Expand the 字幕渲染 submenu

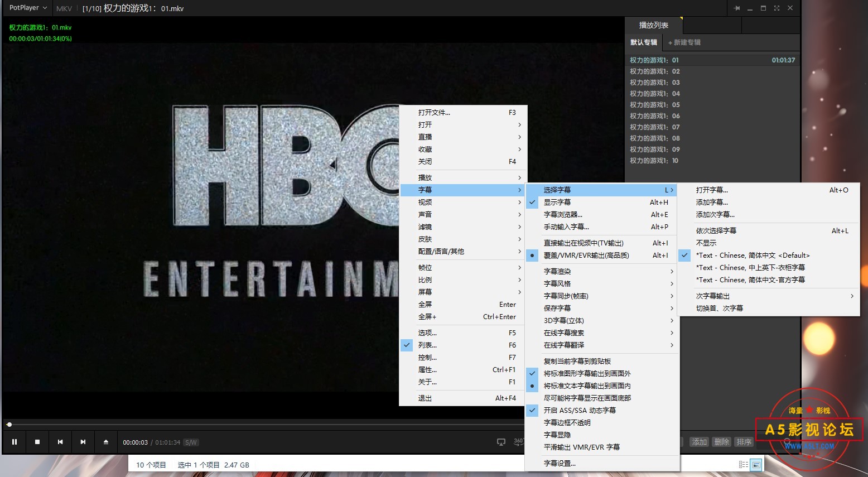click(x=602, y=271)
